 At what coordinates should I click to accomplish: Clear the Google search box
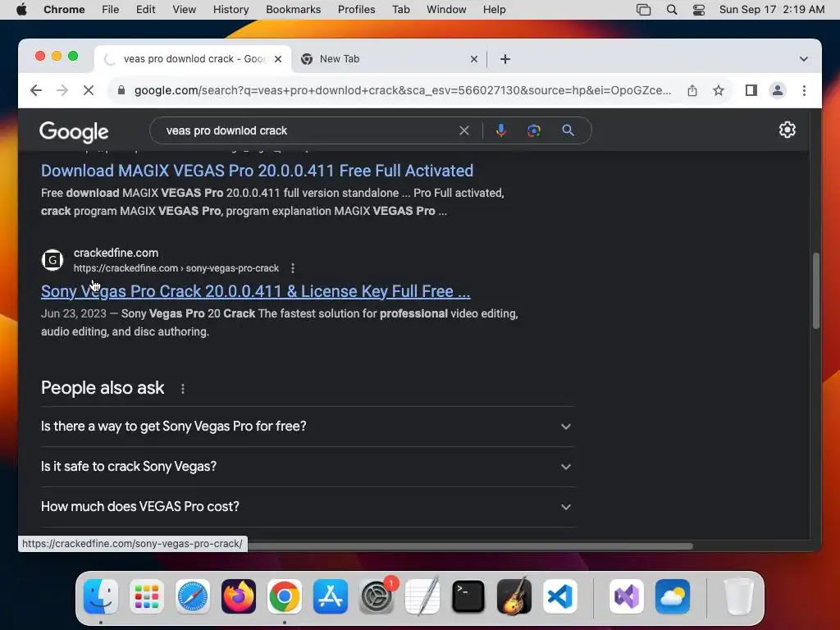tap(464, 130)
